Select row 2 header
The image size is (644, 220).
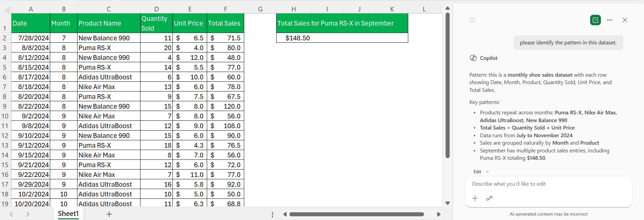5,38
